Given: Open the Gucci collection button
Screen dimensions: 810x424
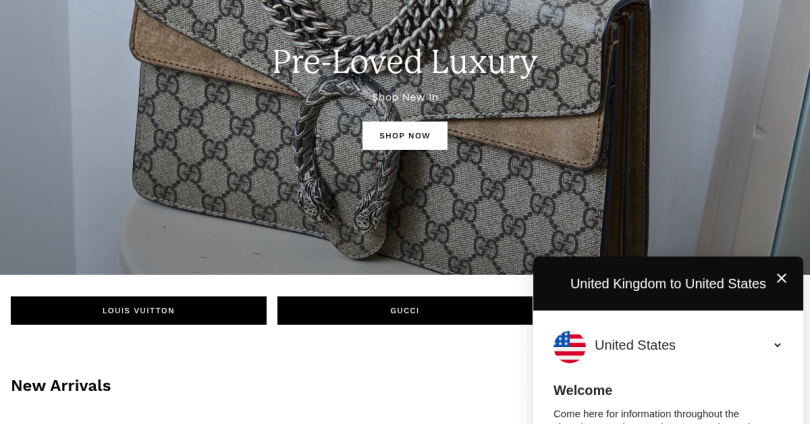Looking at the screenshot, I should click(x=404, y=310).
